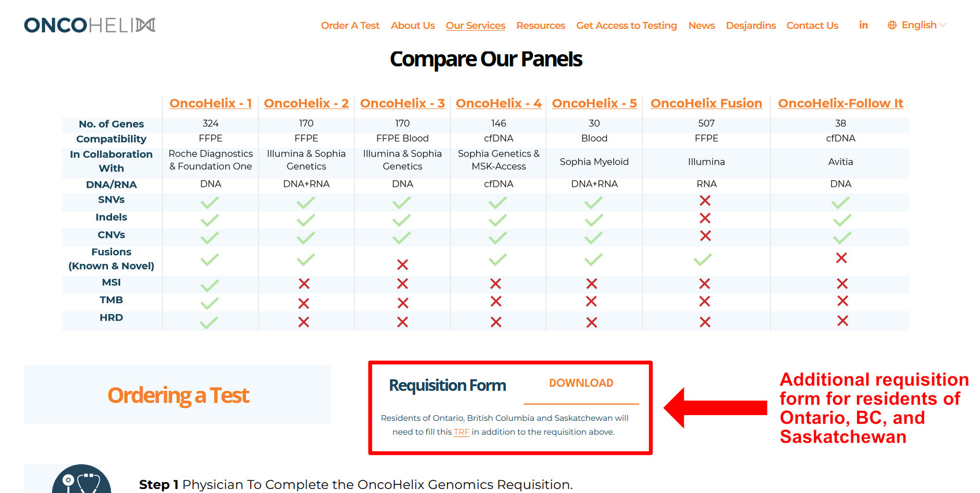This screenshot has height=493, width=980.
Task: Open OncoHelix - 1 panel link
Action: click(x=210, y=103)
